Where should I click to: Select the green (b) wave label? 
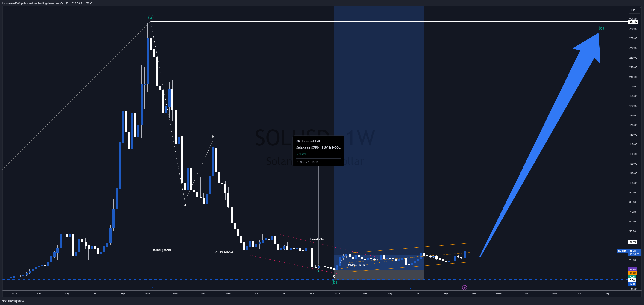pos(334,282)
